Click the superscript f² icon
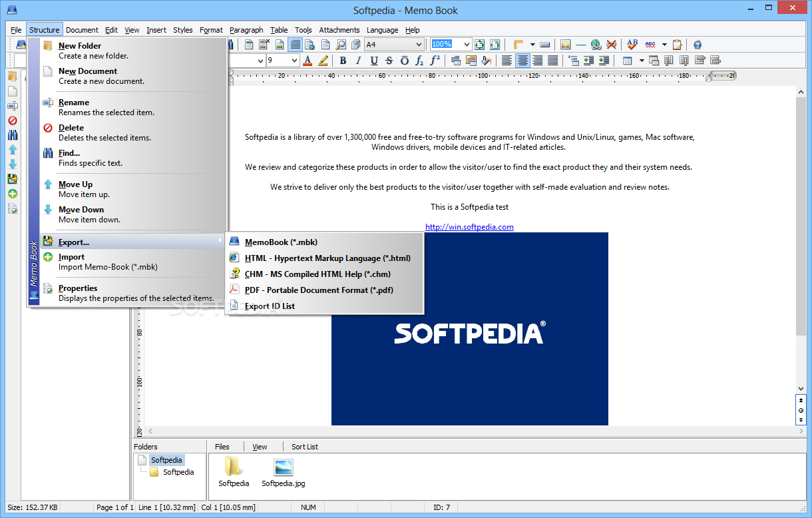Viewport: 812px width, 518px height. 435,61
